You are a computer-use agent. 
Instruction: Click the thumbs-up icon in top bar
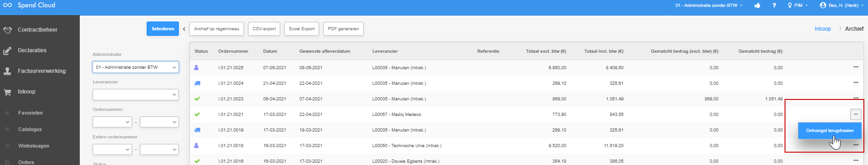click(x=757, y=5)
